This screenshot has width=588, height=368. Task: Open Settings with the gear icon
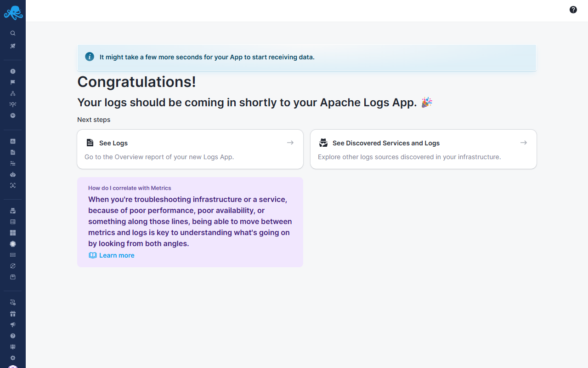tap(13, 358)
